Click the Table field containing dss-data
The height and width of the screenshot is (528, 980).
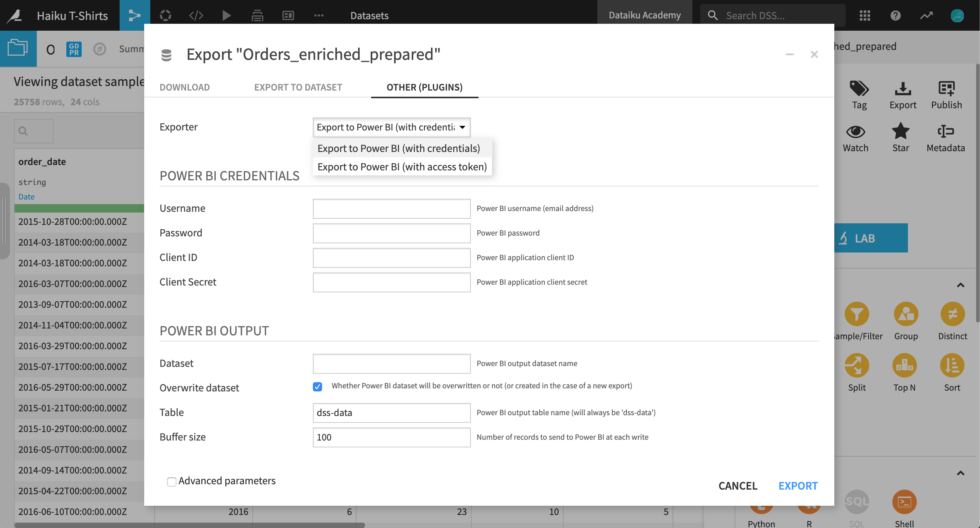[x=391, y=412]
